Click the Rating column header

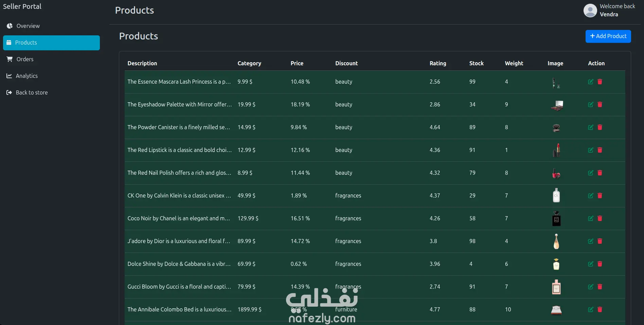(x=438, y=63)
